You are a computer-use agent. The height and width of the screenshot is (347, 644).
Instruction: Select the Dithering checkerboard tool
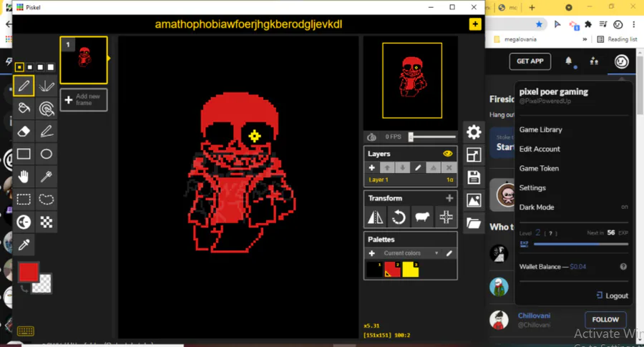click(x=46, y=223)
